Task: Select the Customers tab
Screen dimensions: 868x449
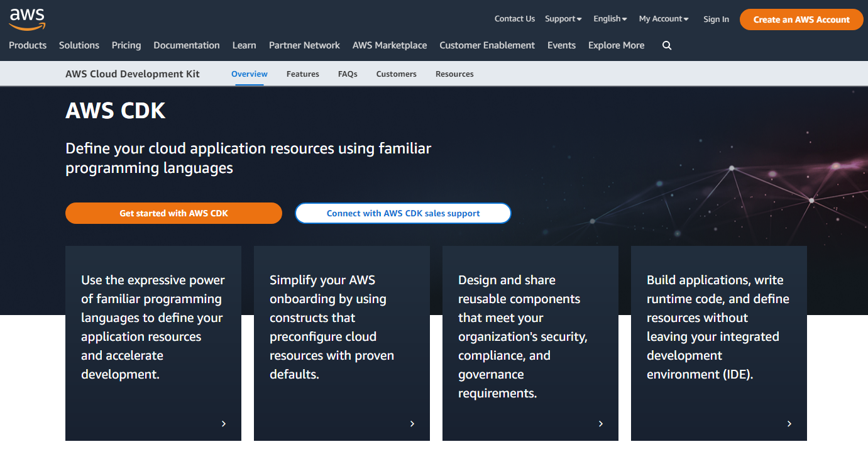Action: click(x=396, y=74)
